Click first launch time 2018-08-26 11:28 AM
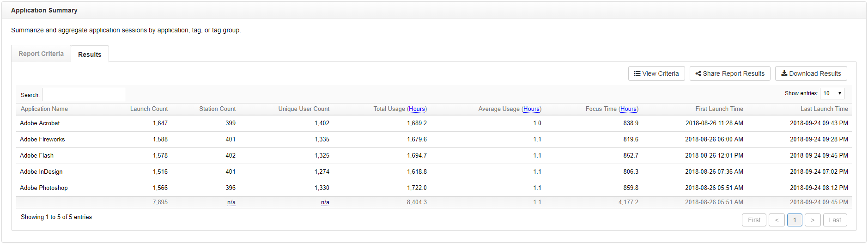 pyautogui.click(x=714, y=123)
